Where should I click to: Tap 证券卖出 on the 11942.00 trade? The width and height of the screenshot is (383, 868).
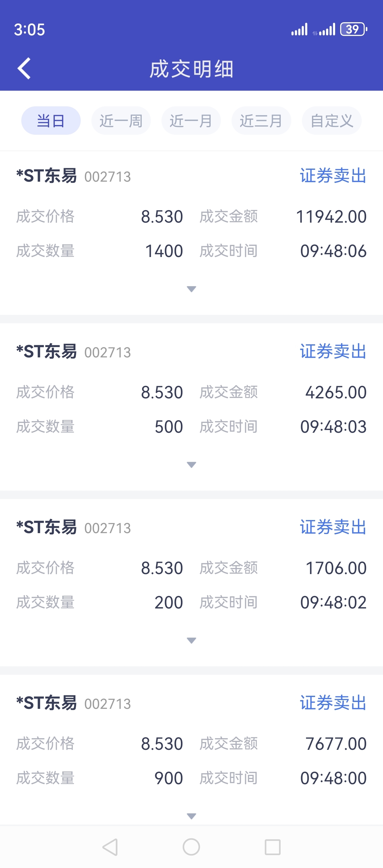[x=333, y=176]
